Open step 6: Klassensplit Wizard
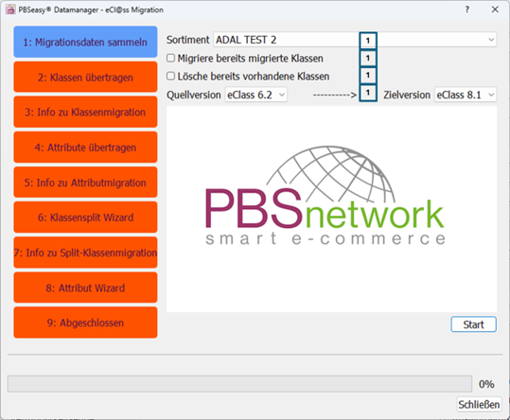Image resolution: width=510 pixels, height=420 pixels. [85, 218]
